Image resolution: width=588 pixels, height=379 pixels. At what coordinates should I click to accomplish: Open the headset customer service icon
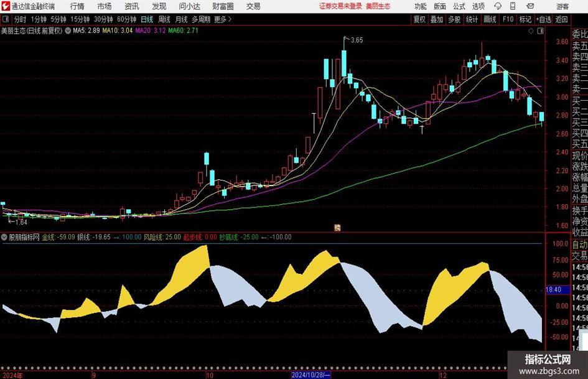[x=498, y=6]
